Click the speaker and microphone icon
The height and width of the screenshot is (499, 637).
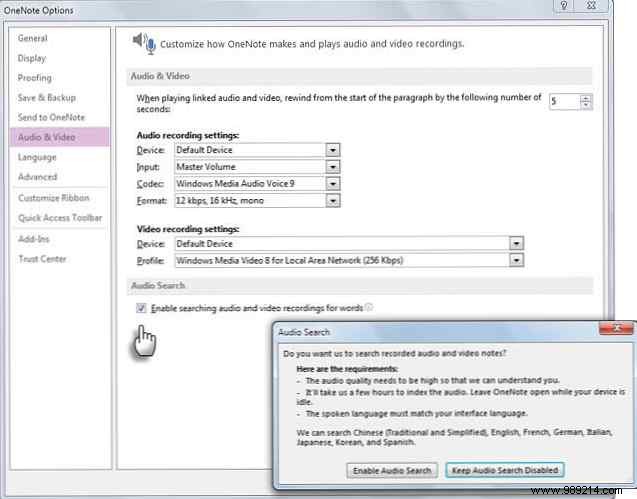click(144, 43)
